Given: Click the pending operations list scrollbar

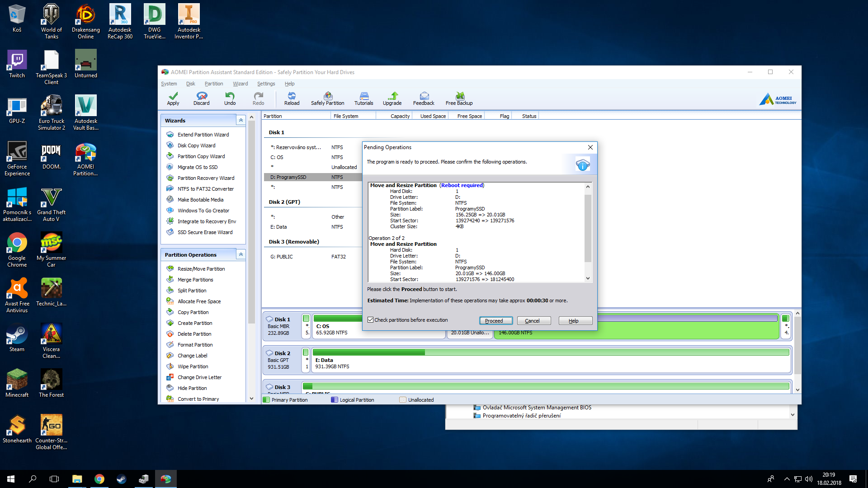Looking at the screenshot, I should pos(588,228).
